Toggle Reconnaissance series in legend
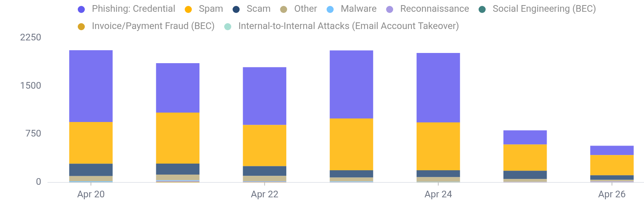The width and height of the screenshot is (644, 204). tap(434, 9)
